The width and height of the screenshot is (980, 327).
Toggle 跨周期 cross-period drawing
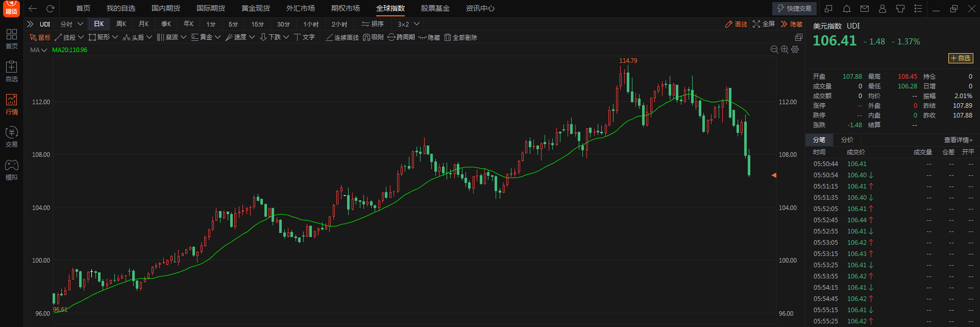401,37
